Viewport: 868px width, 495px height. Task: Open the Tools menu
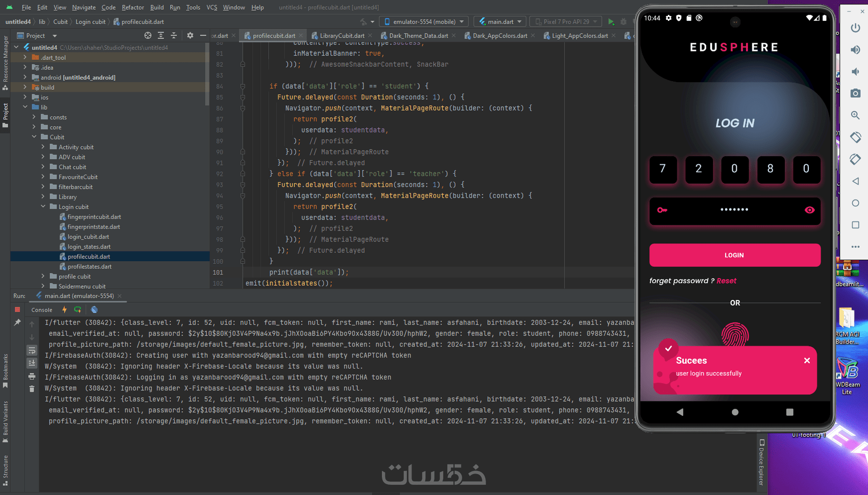(x=193, y=8)
